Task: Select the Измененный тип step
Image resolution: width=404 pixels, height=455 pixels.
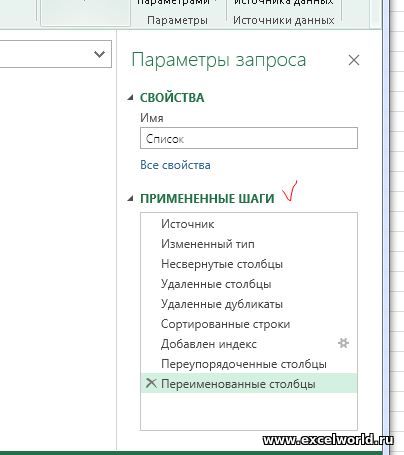Action: pos(249,244)
